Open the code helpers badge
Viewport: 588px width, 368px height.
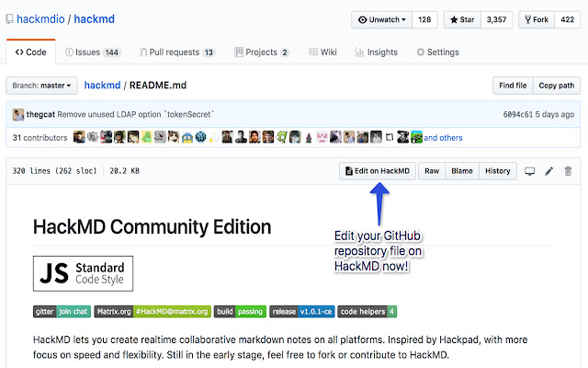[x=367, y=311]
